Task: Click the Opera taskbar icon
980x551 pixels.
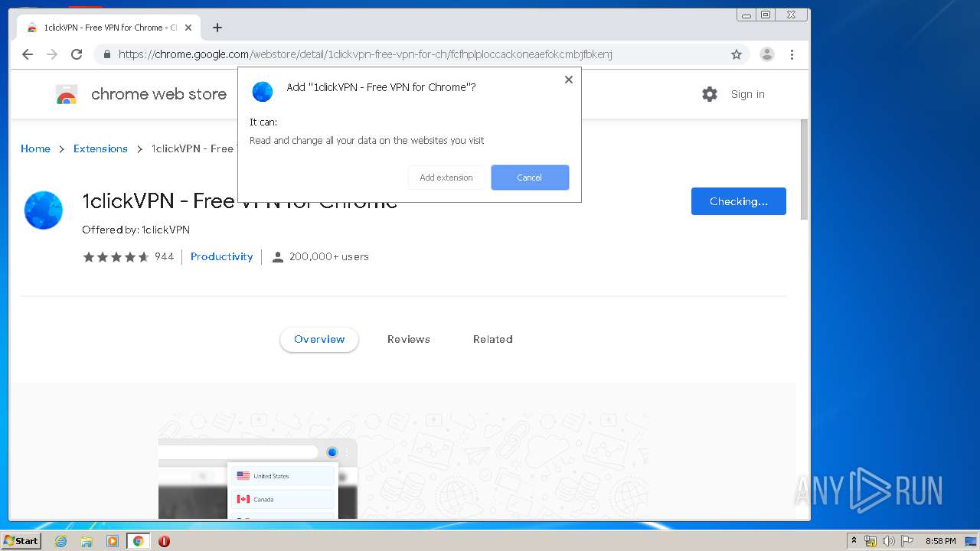Action: pos(164,541)
